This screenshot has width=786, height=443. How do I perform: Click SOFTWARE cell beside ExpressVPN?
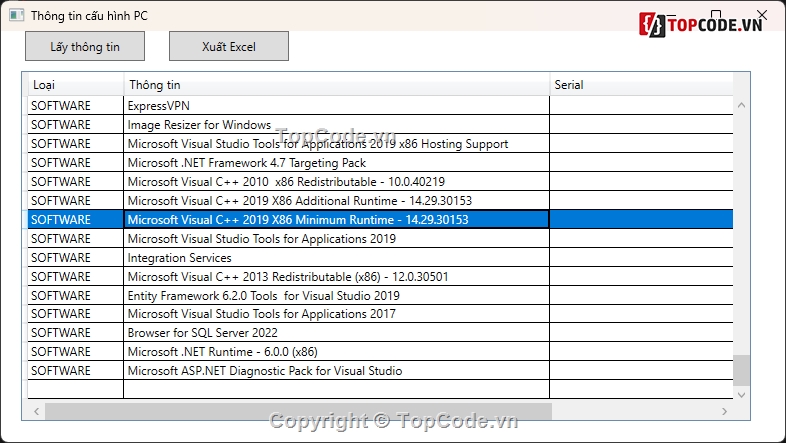pos(75,106)
